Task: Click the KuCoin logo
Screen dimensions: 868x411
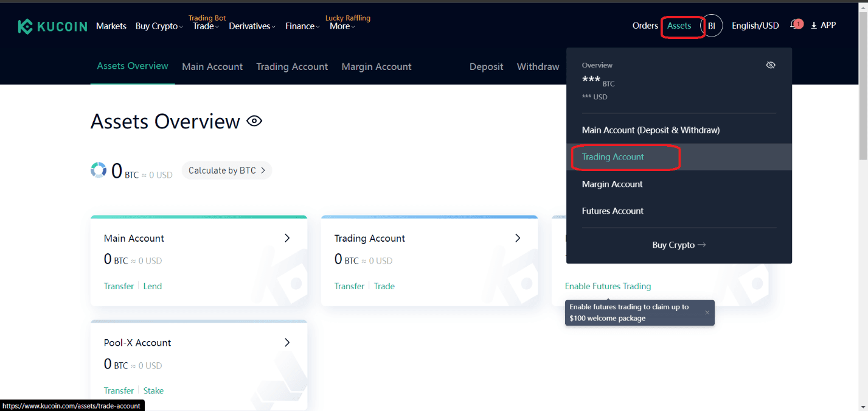Action: pyautogui.click(x=54, y=26)
